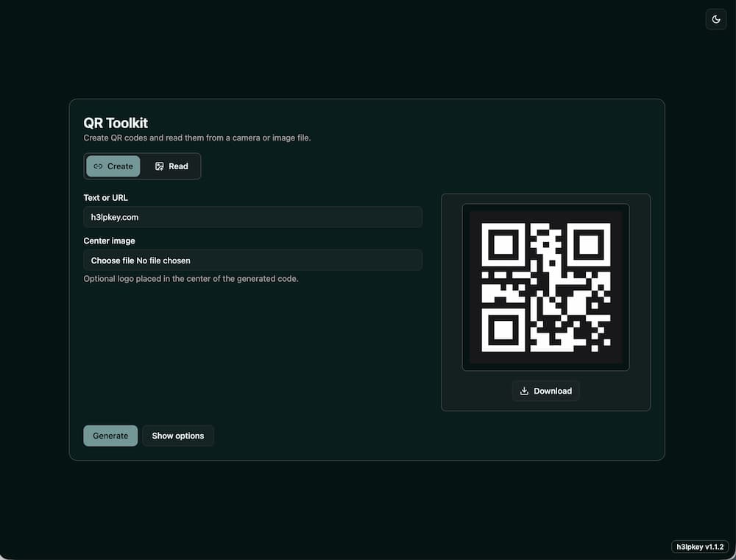Click the 'Text or URL' label
Viewport: 736px width, 560px height.
[x=105, y=198]
